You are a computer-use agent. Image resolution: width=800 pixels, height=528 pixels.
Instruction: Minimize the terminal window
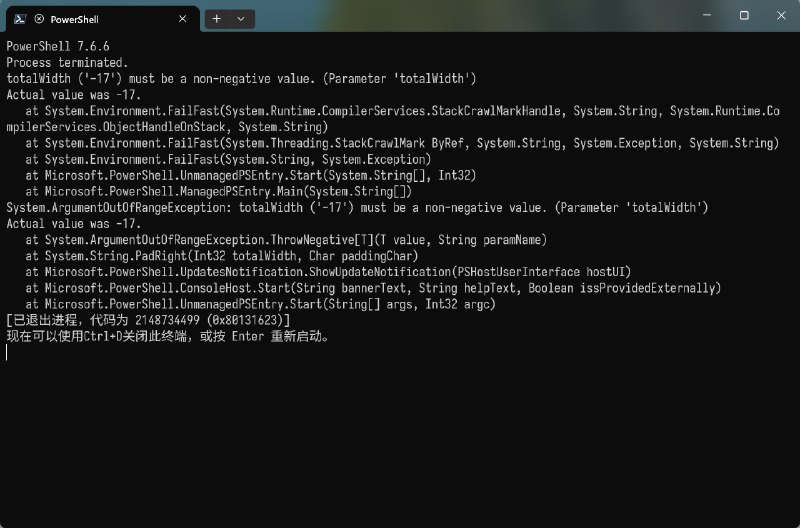pos(707,15)
